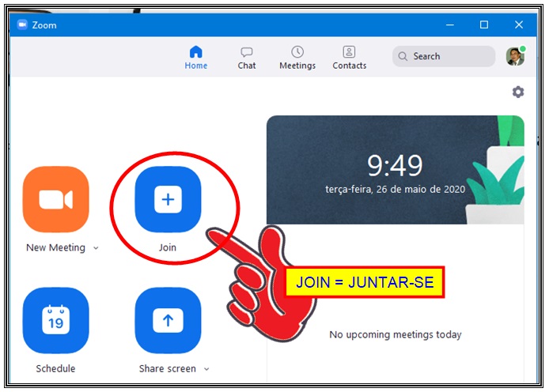
Task: Click the magnifier icon in Search box
Action: [403, 56]
